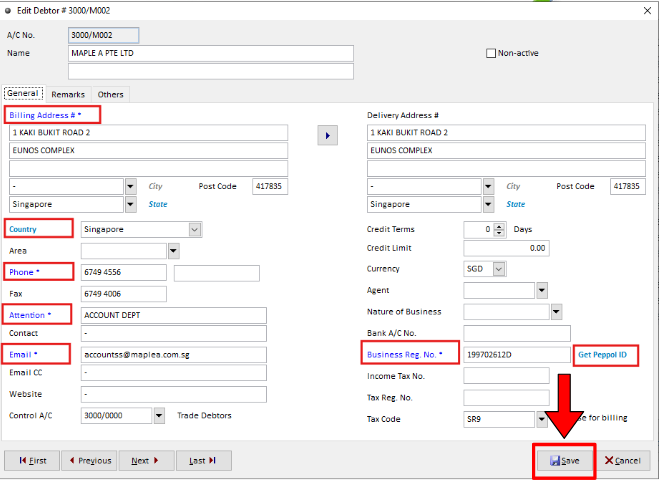Click billing address line 1 KAKI BUKIT ROAD 2
This screenshot has width=659, height=481.
(x=148, y=133)
